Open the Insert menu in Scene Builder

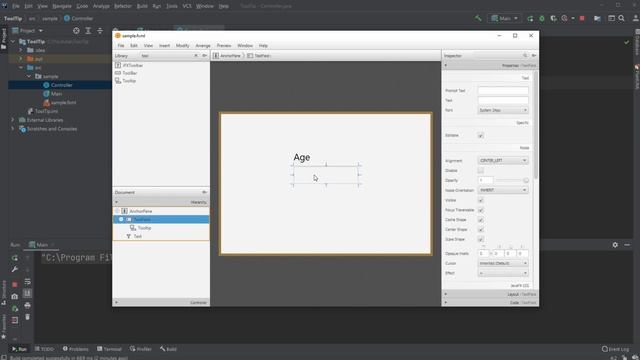click(164, 46)
